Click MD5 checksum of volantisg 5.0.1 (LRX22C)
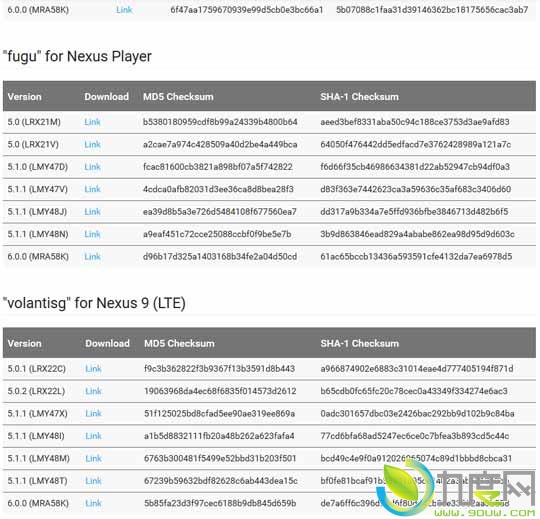The height and width of the screenshot is (519, 540). coord(219,369)
